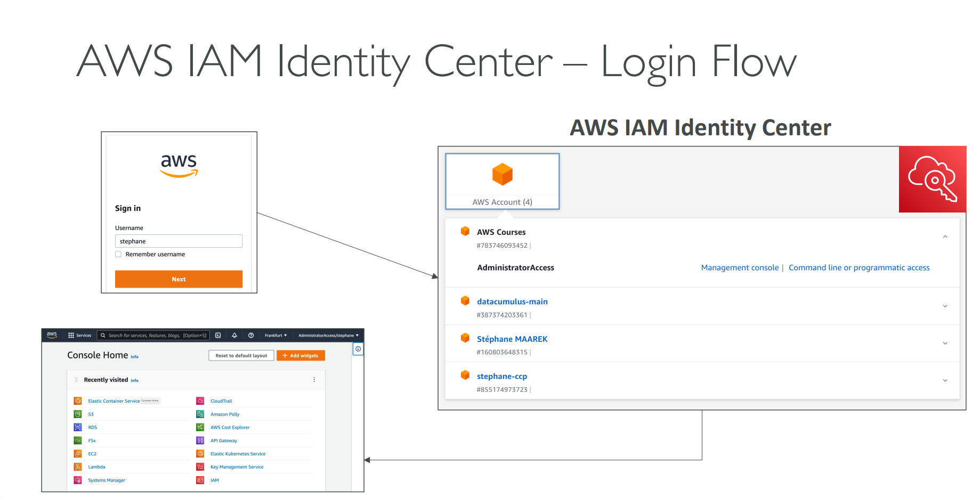Click Reset to default layout
Viewport: 980px width, 498px height.
click(x=241, y=356)
